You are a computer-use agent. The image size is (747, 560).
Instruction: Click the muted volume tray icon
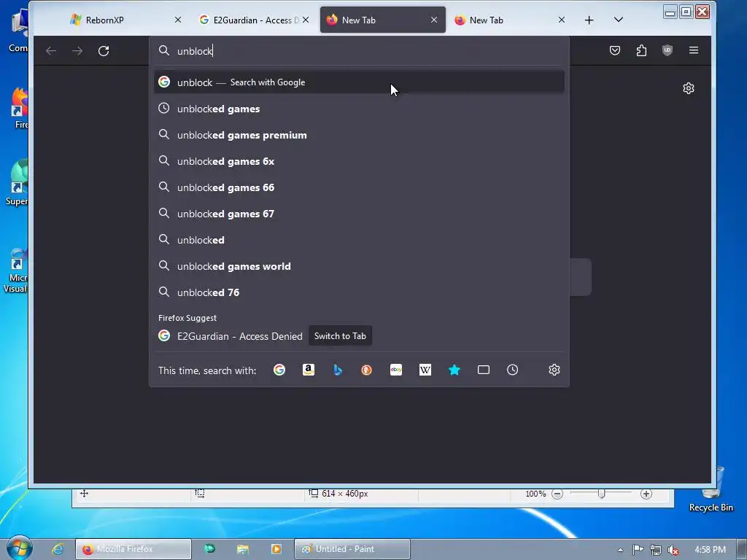[x=673, y=550]
